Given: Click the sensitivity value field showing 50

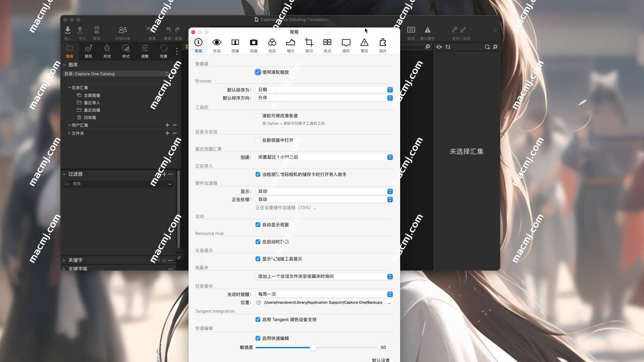Looking at the screenshot, I should tap(386, 348).
